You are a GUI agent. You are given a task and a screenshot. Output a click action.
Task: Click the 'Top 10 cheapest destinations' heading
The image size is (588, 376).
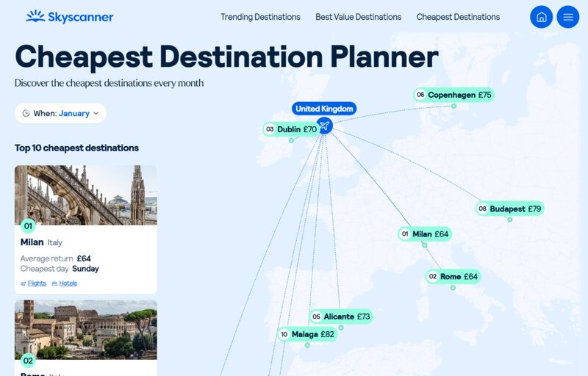pyautogui.click(x=76, y=148)
